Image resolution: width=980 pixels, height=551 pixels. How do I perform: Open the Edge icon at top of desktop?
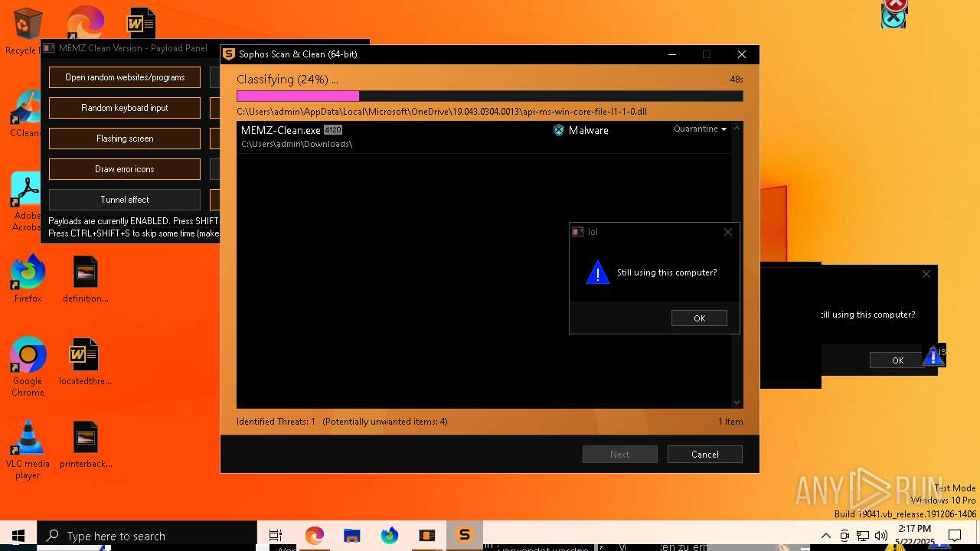[x=86, y=21]
